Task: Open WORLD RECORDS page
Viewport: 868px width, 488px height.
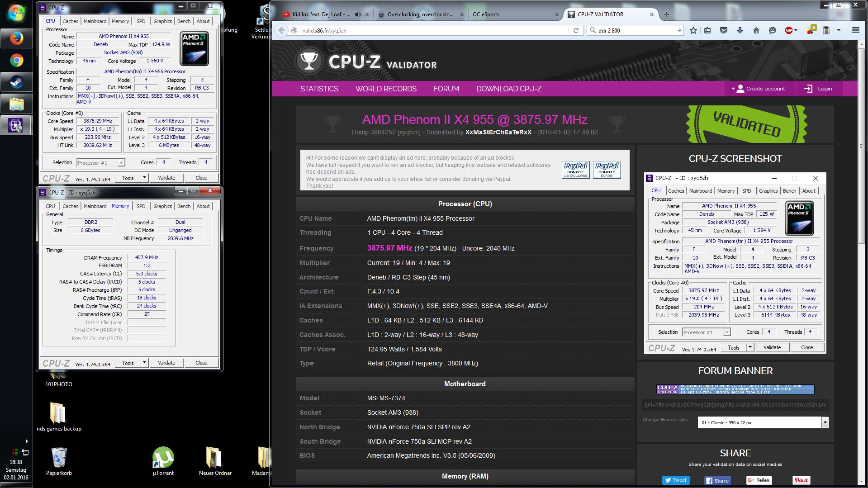Action: click(386, 89)
